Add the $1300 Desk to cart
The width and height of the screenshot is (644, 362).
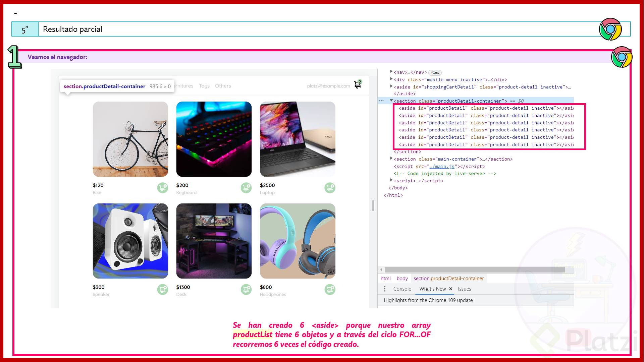pos(246,289)
